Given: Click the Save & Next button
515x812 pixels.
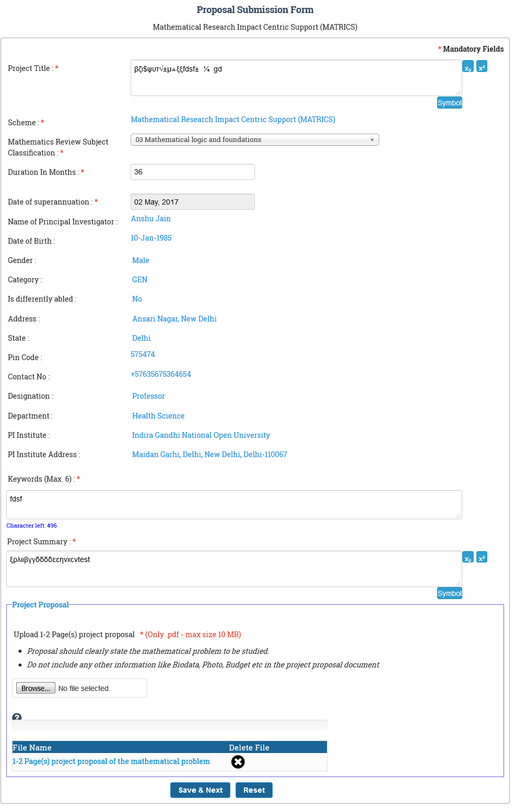Looking at the screenshot, I should point(201,790).
